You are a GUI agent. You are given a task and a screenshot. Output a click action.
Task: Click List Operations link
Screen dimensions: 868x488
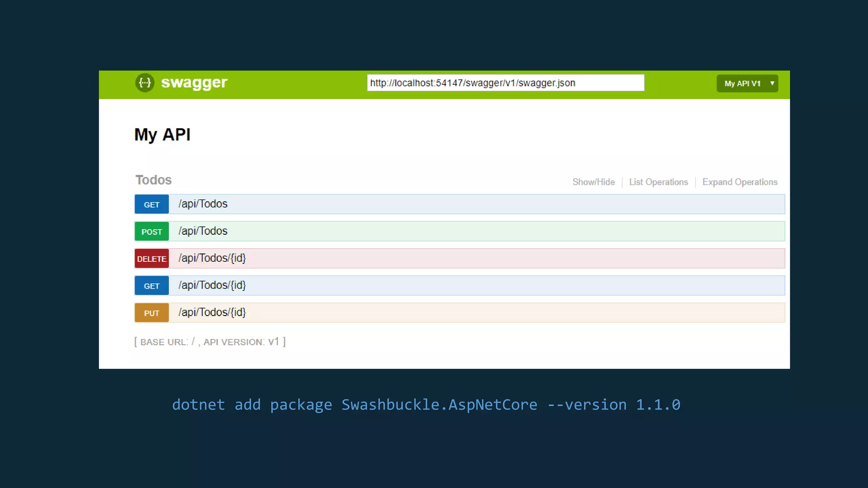pos(658,182)
